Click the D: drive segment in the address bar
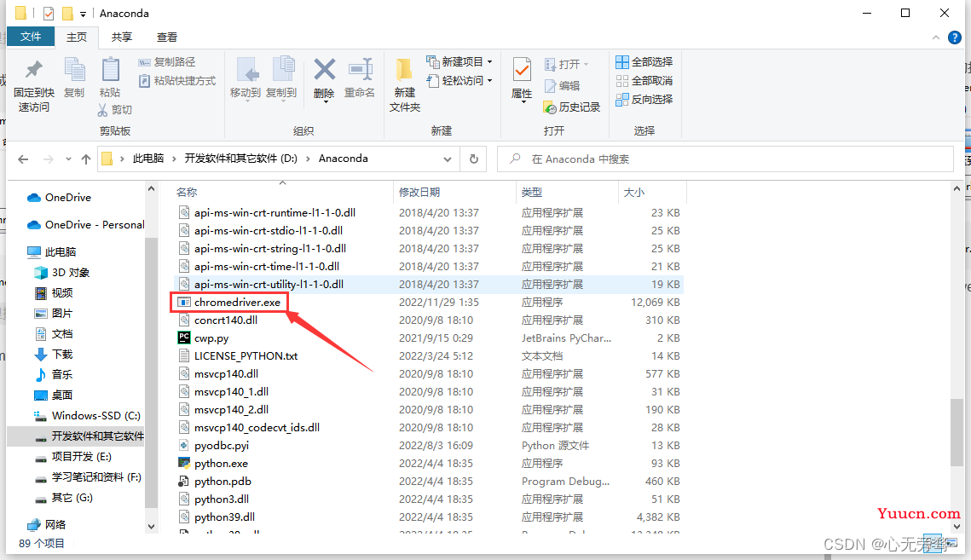The image size is (971, 560). pyautogui.click(x=241, y=159)
